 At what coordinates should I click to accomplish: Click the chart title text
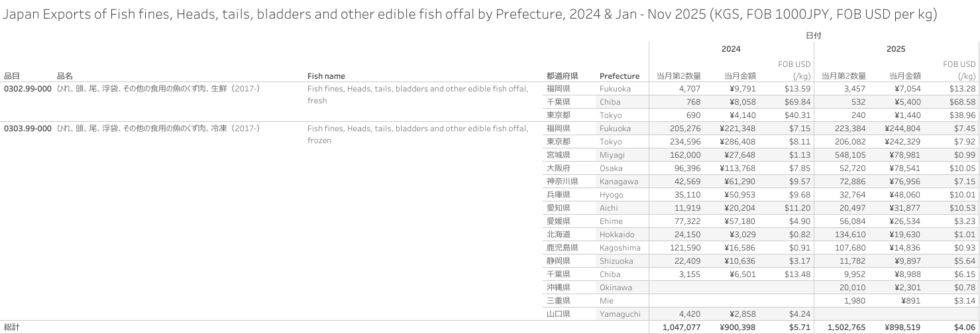pyautogui.click(x=470, y=16)
